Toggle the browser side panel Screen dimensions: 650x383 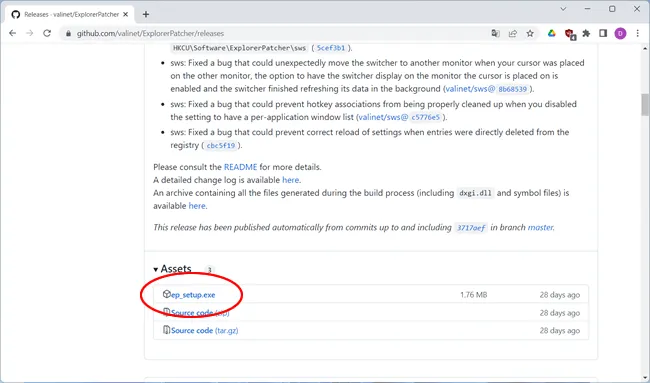pyautogui.click(x=603, y=34)
